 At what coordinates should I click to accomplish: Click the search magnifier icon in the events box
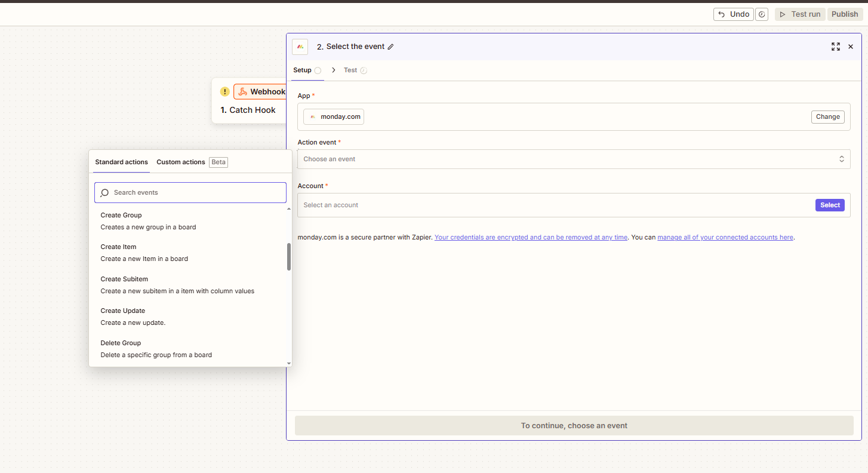pos(104,193)
